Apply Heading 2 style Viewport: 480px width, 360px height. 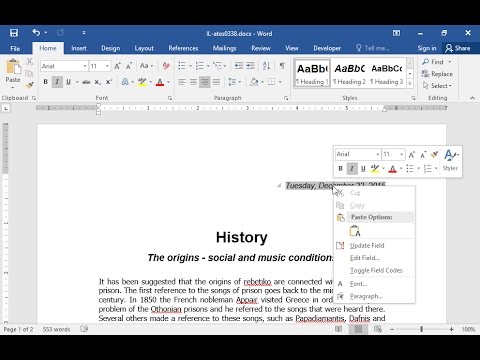tap(349, 74)
